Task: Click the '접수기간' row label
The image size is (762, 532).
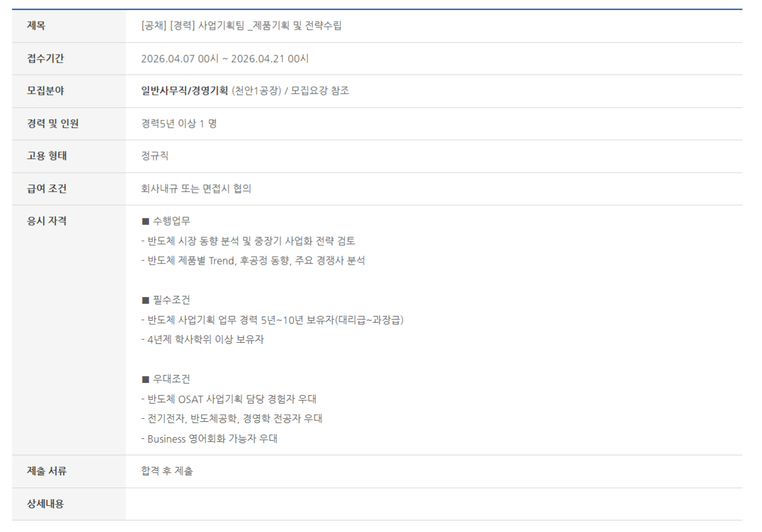Action: coord(45,58)
